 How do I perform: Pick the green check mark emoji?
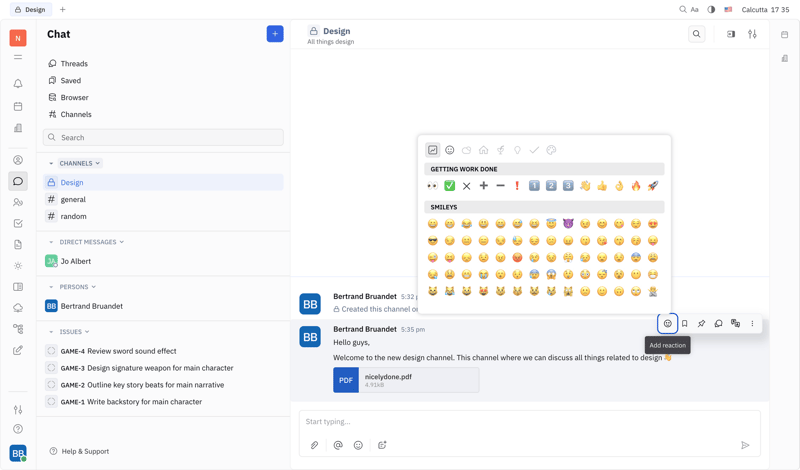(x=449, y=186)
